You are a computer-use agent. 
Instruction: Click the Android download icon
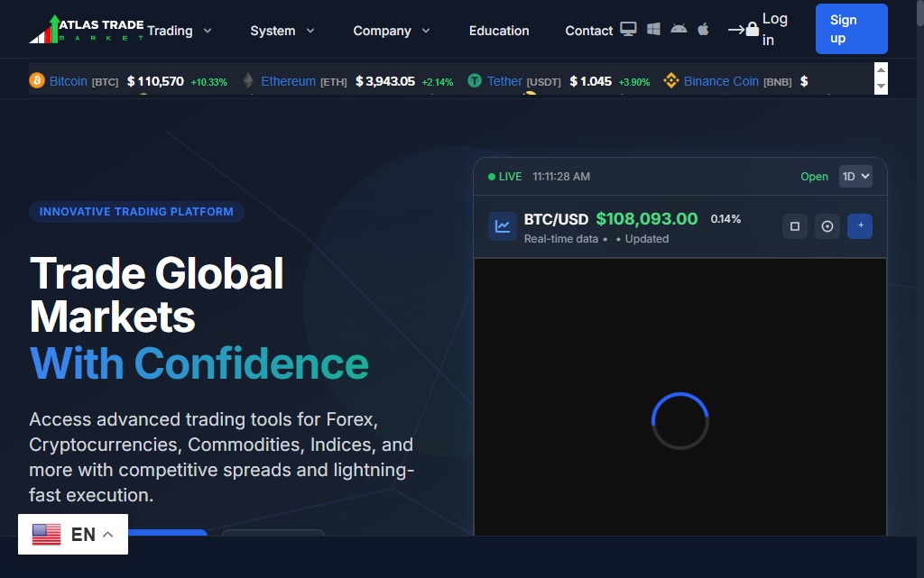tap(679, 29)
